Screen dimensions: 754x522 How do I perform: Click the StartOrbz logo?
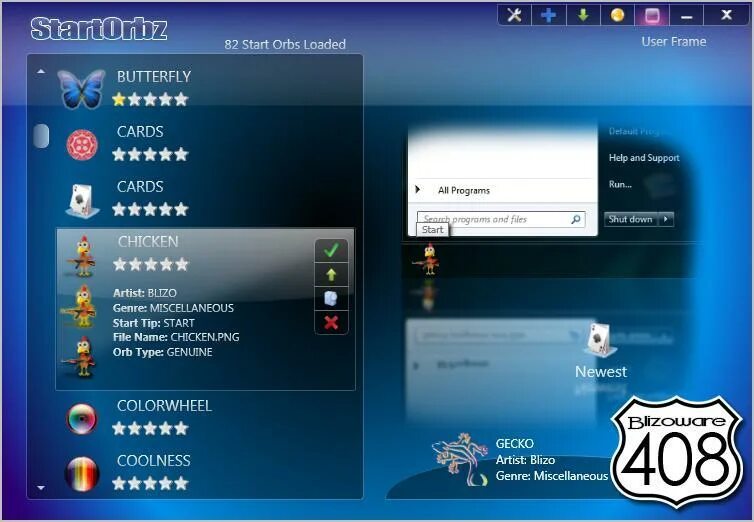(99, 29)
